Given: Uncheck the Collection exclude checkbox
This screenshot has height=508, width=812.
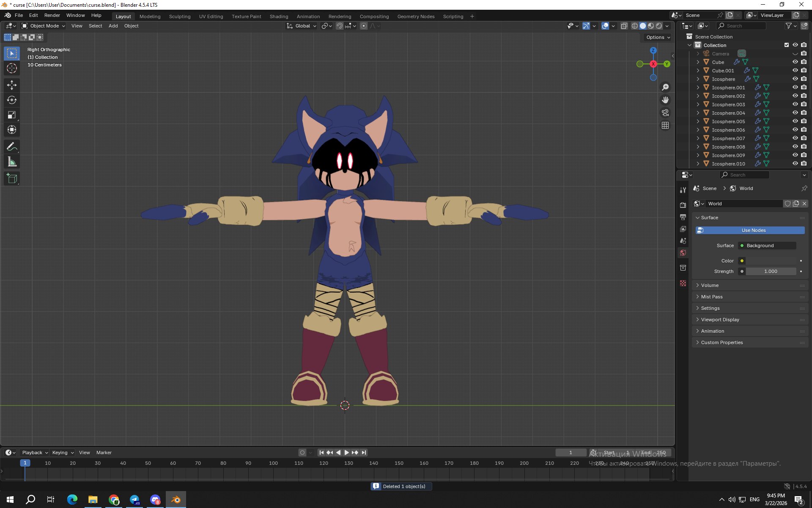Looking at the screenshot, I should click(787, 45).
